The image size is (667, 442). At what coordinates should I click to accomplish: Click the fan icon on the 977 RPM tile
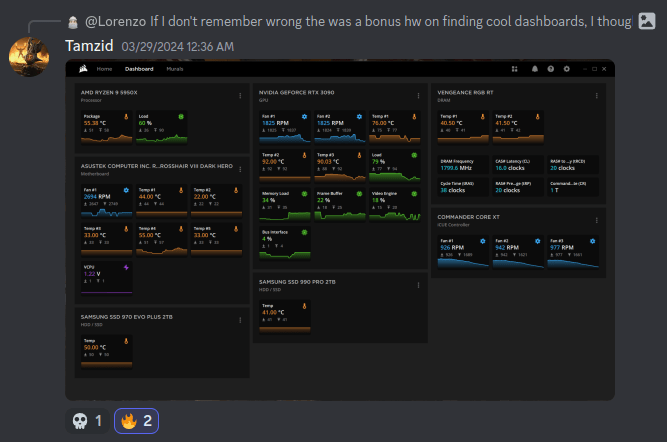point(592,241)
